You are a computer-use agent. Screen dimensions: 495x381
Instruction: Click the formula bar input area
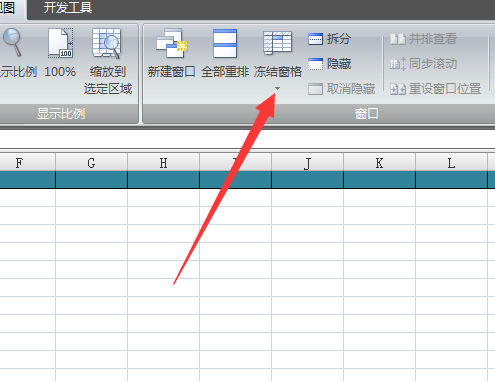pos(247,139)
